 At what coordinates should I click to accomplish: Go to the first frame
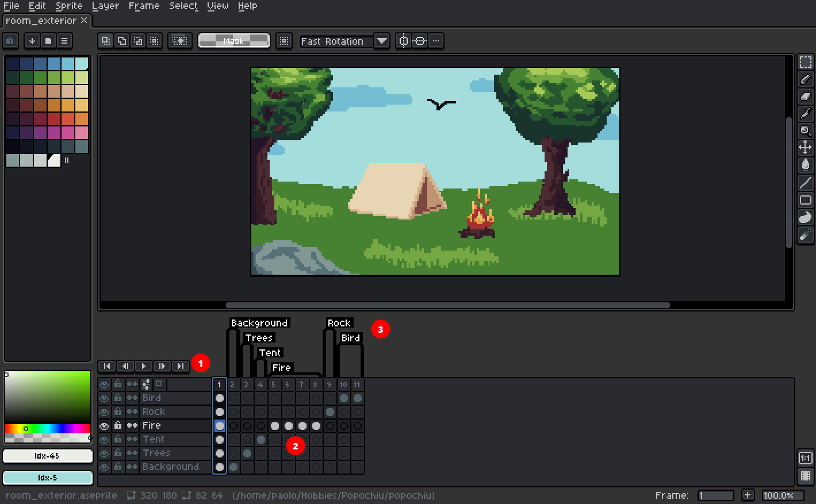[x=107, y=366]
